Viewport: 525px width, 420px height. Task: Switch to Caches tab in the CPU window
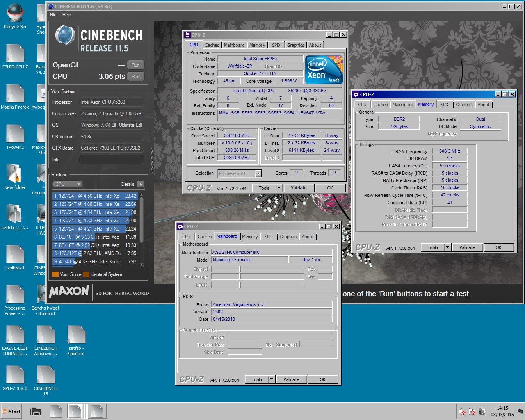point(212,45)
